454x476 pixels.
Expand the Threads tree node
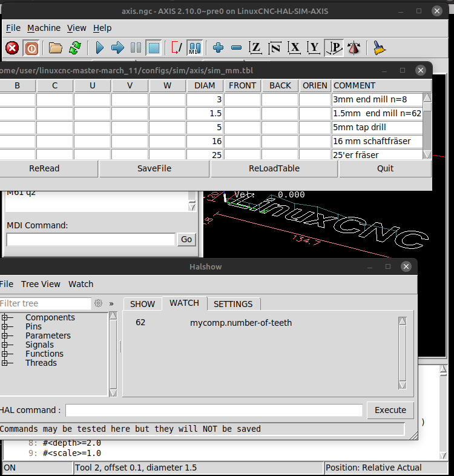coord(5,363)
